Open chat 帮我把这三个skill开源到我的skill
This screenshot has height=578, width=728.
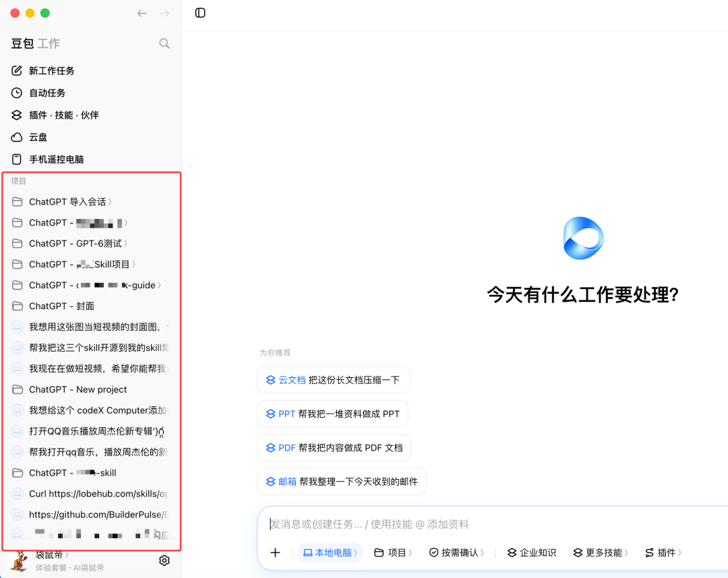[90, 348]
